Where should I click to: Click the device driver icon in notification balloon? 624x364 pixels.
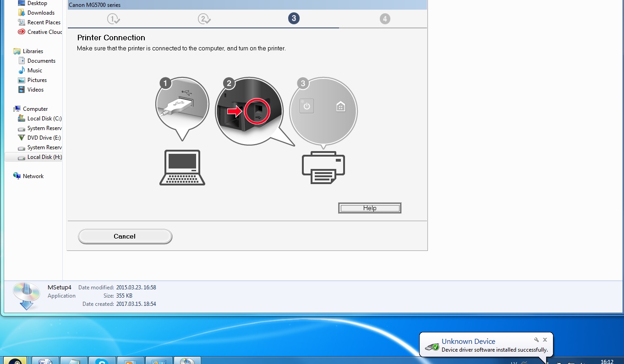pyautogui.click(x=432, y=347)
